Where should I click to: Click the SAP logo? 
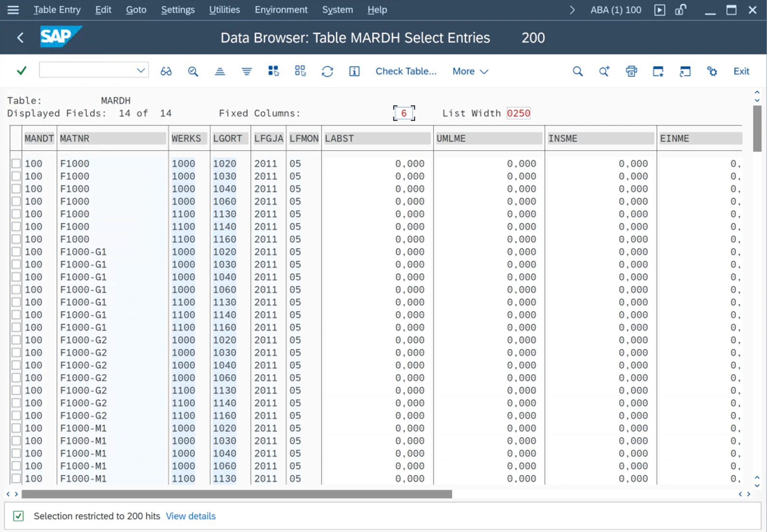(x=61, y=37)
